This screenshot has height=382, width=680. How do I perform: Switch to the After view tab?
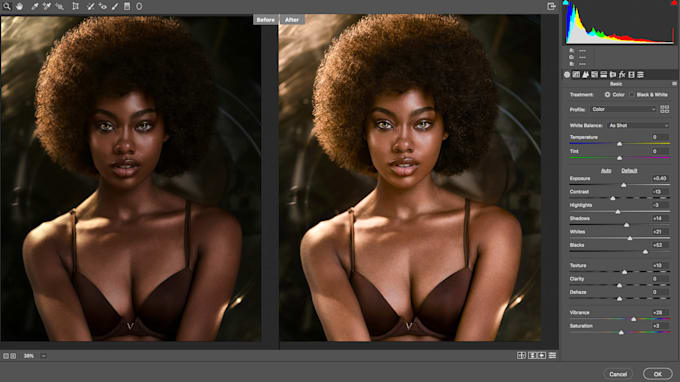point(292,20)
